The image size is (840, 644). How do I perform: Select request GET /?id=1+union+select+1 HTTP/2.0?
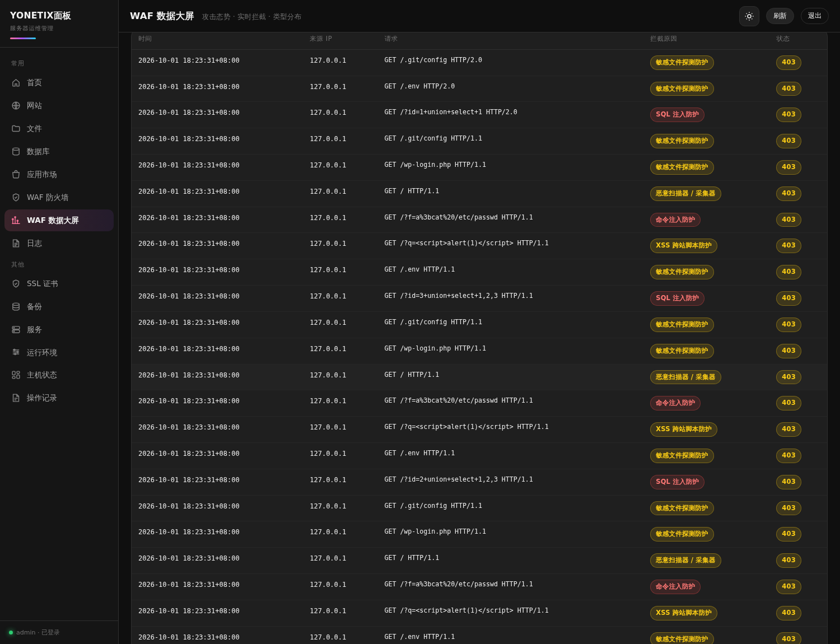(451, 113)
